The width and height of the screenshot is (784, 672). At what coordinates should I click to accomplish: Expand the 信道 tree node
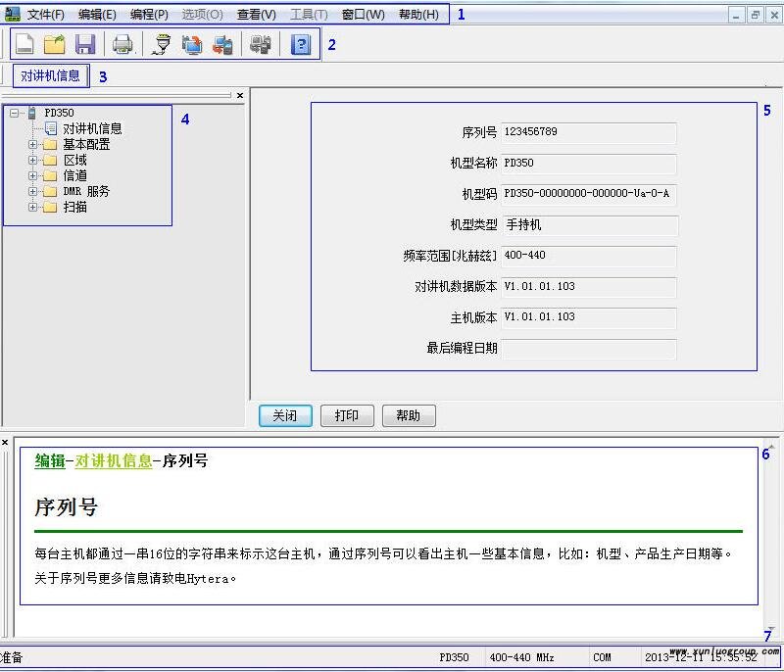point(32,176)
